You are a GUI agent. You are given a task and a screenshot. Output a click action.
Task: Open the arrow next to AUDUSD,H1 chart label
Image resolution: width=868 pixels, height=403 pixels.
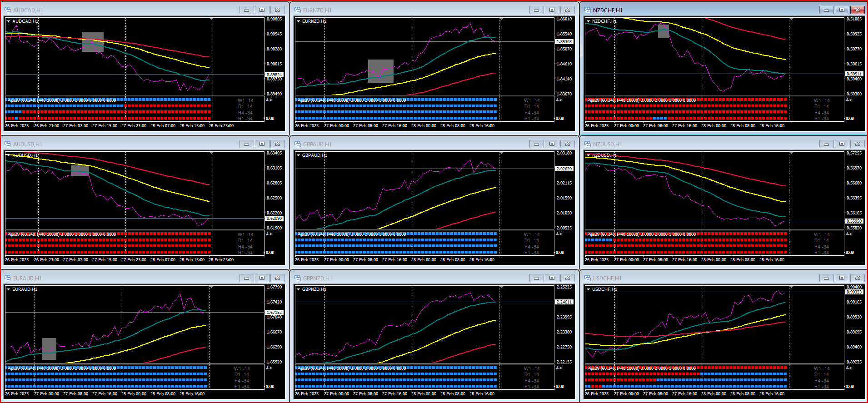[x=8, y=155]
